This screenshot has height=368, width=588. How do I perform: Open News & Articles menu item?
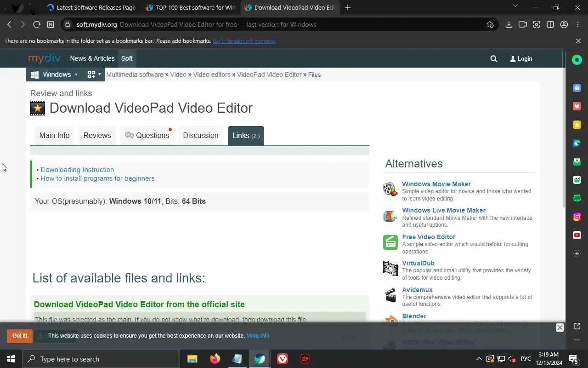92,58
